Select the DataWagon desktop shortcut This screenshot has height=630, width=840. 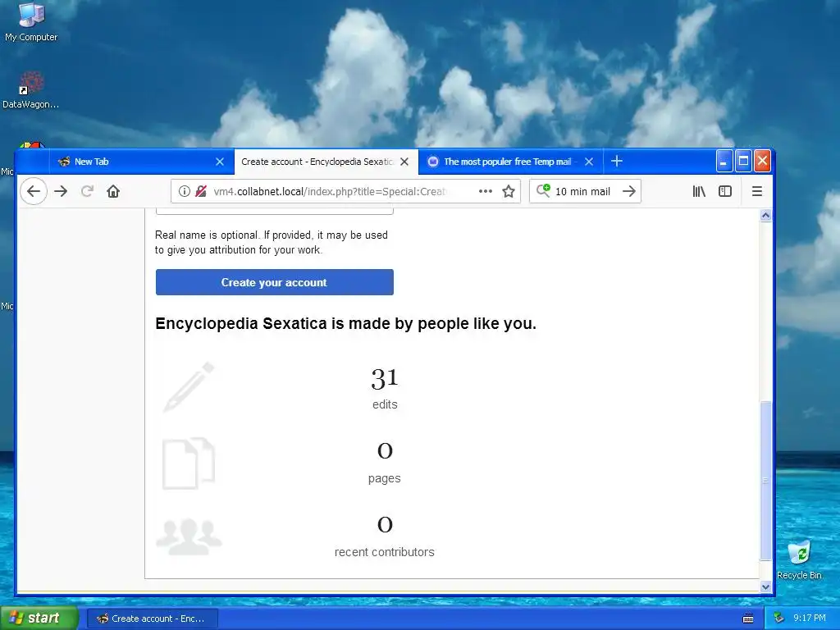click(x=31, y=90)
